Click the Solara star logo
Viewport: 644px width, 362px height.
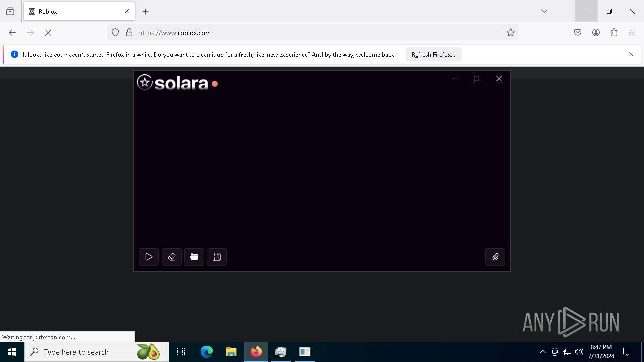tap(145, 82)
